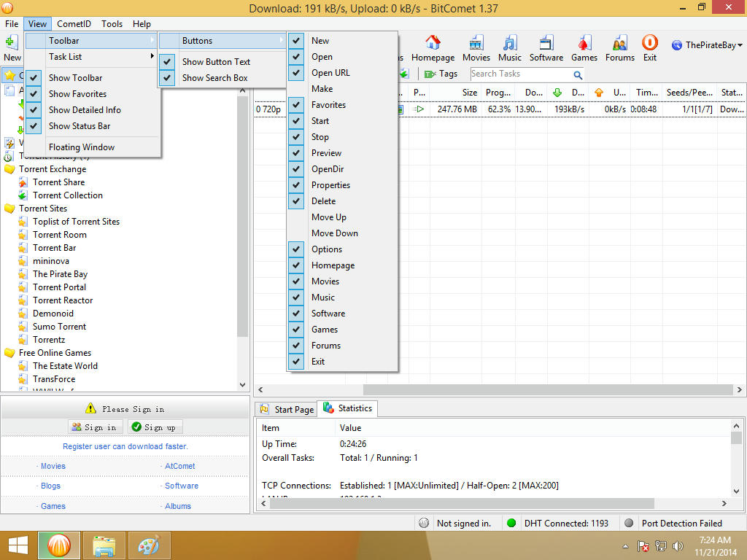Click the volume tray icon
Viewport: 747px width, 560px height.
coord(678,546)
